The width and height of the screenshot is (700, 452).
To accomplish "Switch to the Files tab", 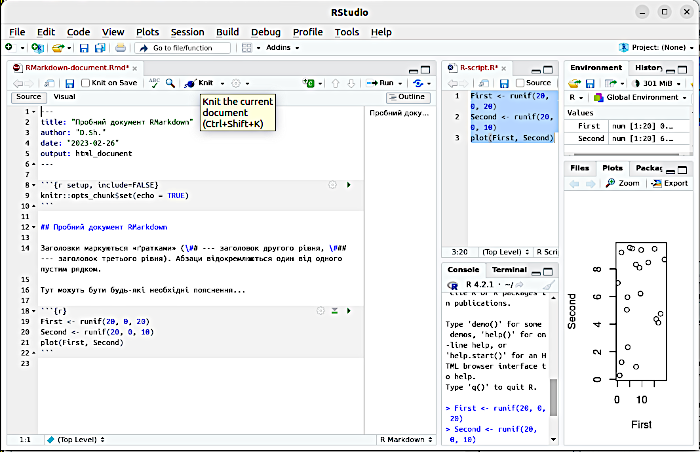I will pos(579,168).
